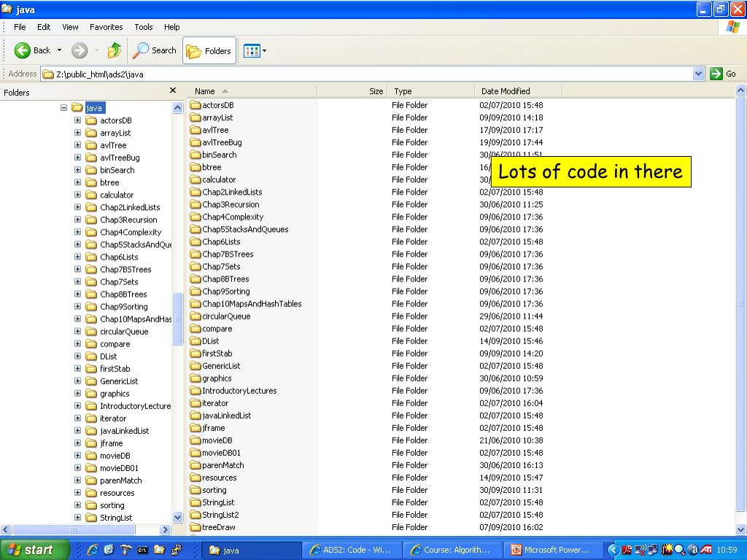Click the Go button
The image size is (747, 560).
(723, 74)
